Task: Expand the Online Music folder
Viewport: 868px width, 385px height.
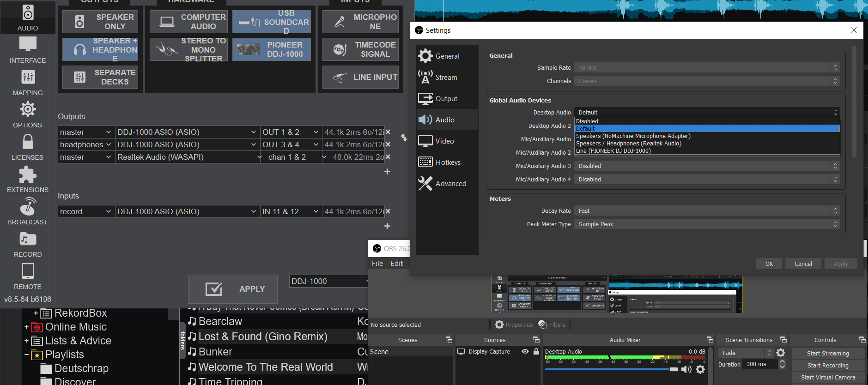Action: pyautogui.click(x=26, y=327)
